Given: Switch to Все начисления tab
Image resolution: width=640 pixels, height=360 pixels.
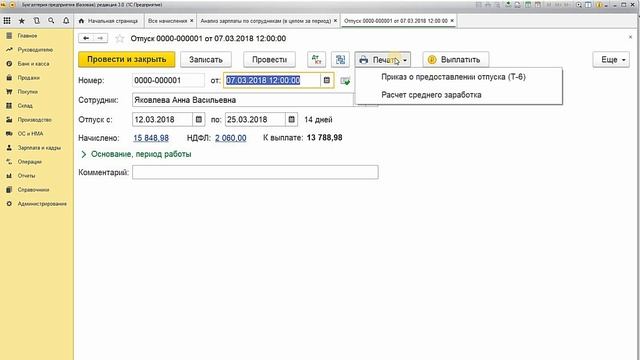Looking at the screenshot, I should click(167, 20).
